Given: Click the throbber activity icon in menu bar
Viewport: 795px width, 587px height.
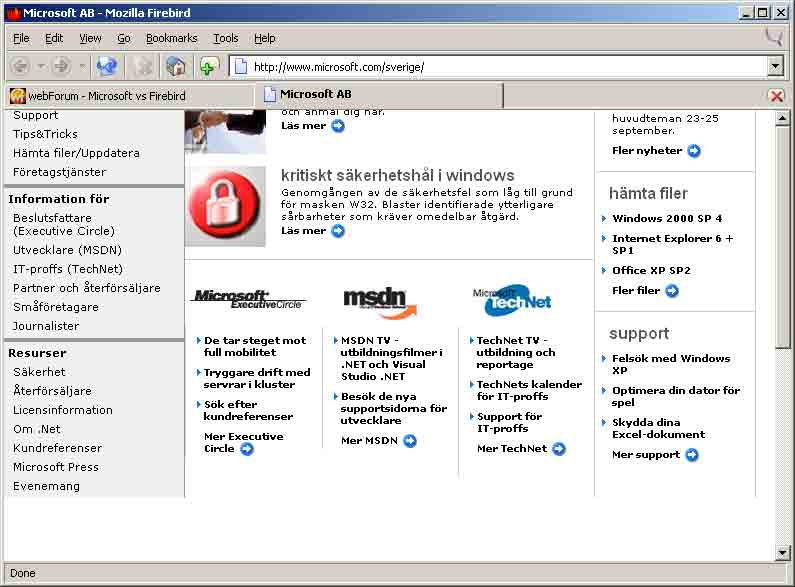Looking at the screenshot, I should tap(774, 38).
